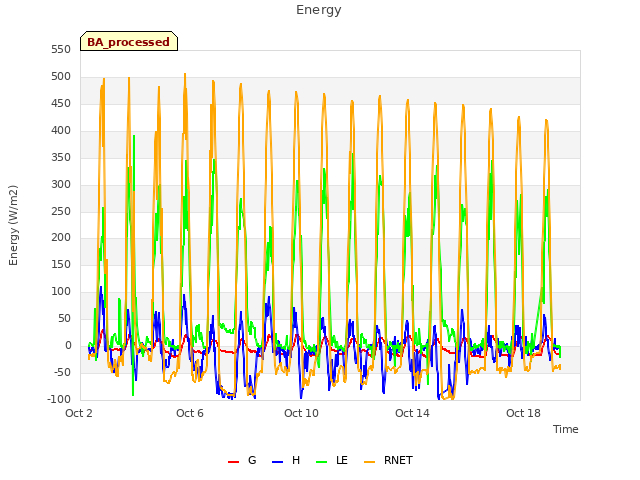Screen dimensions: 640x480
Task: Click the 450 y-axis tick label
Action: click(x=61, y=104)
